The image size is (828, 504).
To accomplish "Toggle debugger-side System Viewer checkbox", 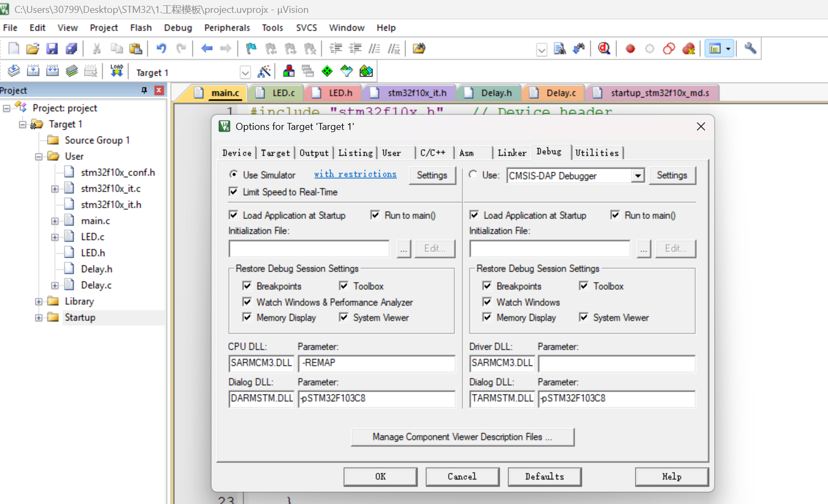I will pos(584,317).
